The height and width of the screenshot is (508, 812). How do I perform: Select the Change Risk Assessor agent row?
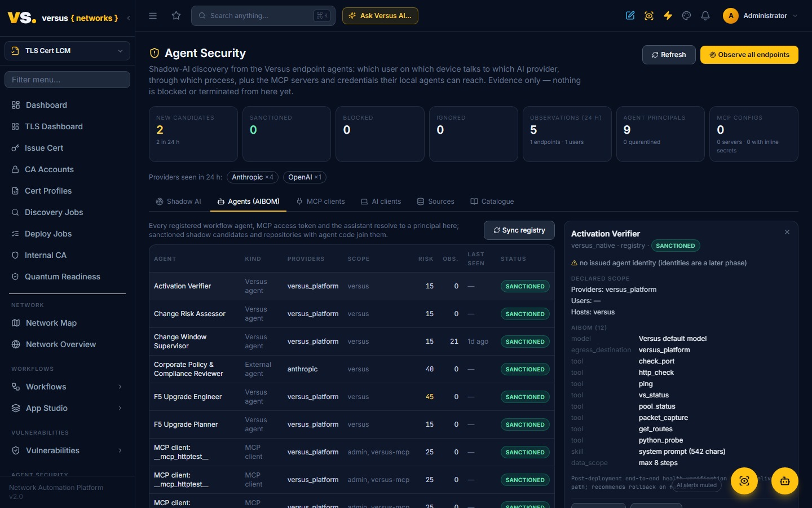[352, 314]
